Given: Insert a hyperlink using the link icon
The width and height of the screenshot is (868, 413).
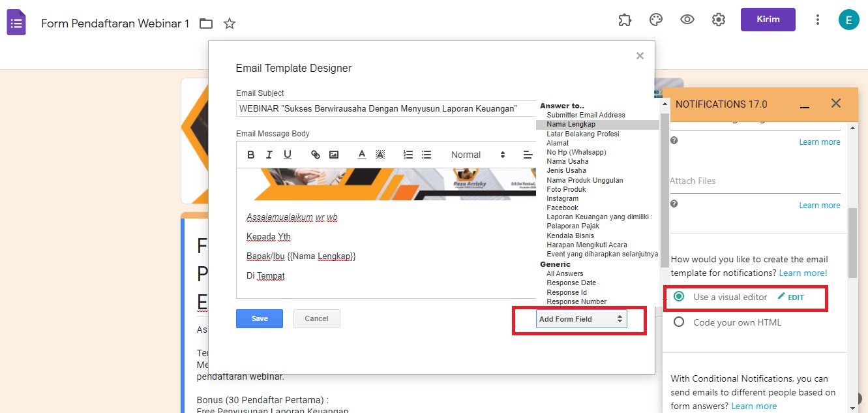Looking at the screenshot, I should (x=316, y=155).
